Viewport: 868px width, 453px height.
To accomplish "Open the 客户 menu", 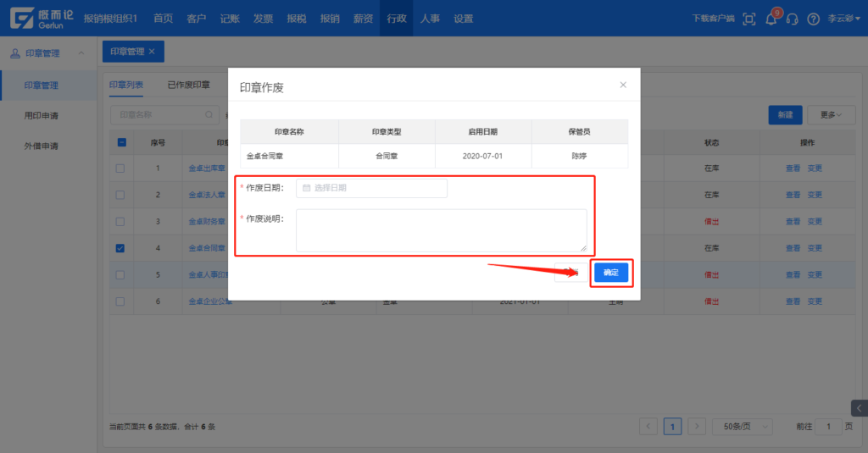I will (196, 19).
